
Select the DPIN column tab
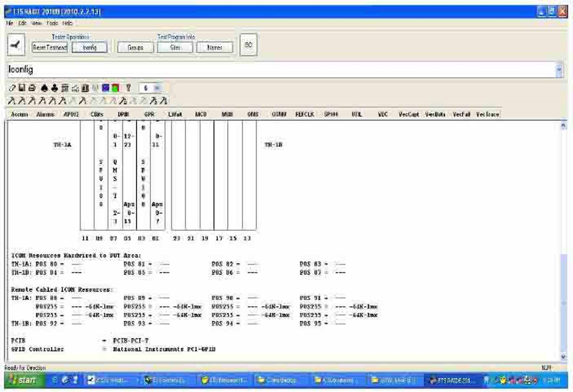coord(123,115)
